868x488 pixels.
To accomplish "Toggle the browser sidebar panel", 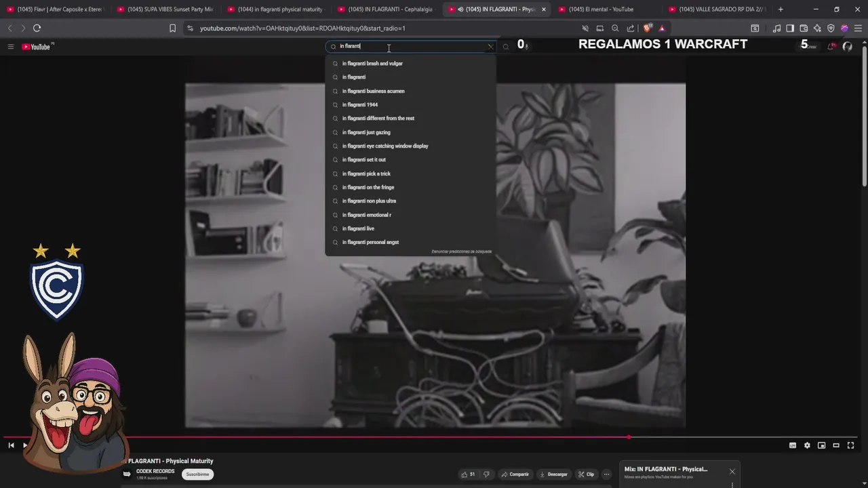I will coord(790,28).
